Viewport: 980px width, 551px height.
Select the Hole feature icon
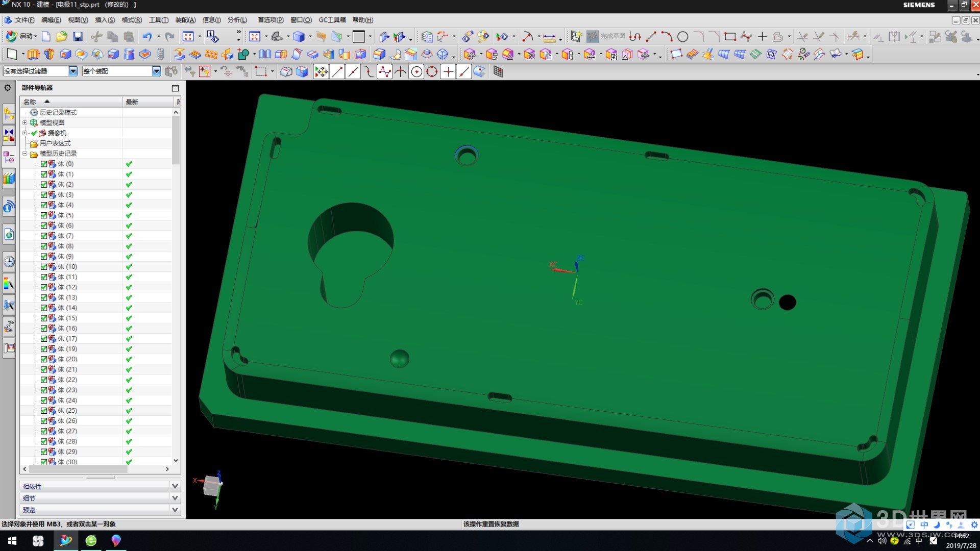click(x=65, y=54)
